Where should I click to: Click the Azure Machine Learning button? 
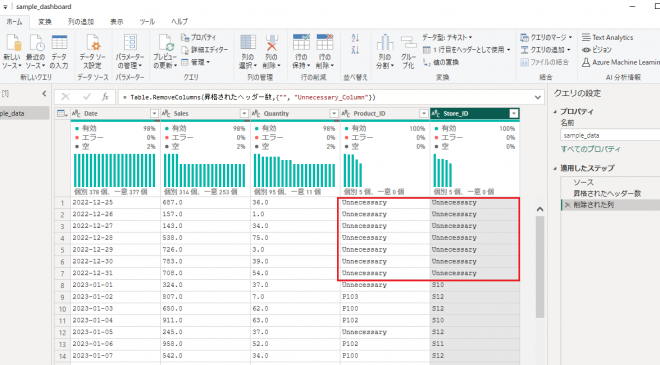[x=621, y=62]
